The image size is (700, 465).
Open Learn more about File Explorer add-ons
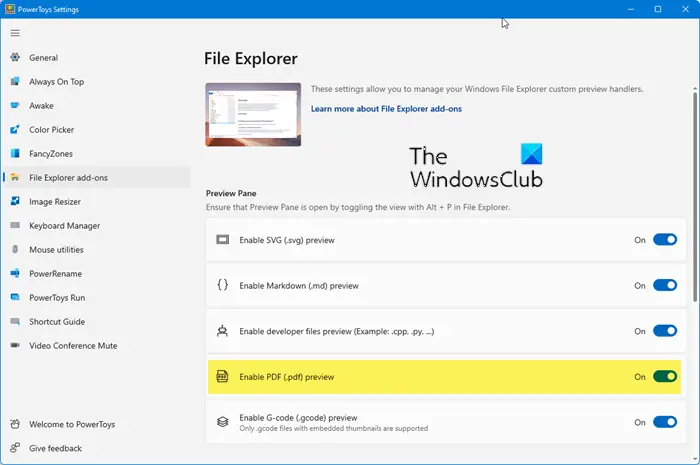click(x=386, y=108)
